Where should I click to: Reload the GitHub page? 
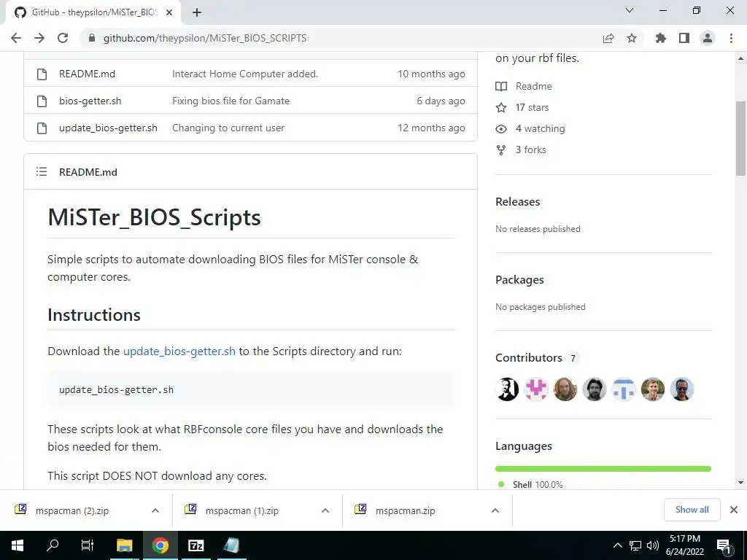(x=63, y=38)
